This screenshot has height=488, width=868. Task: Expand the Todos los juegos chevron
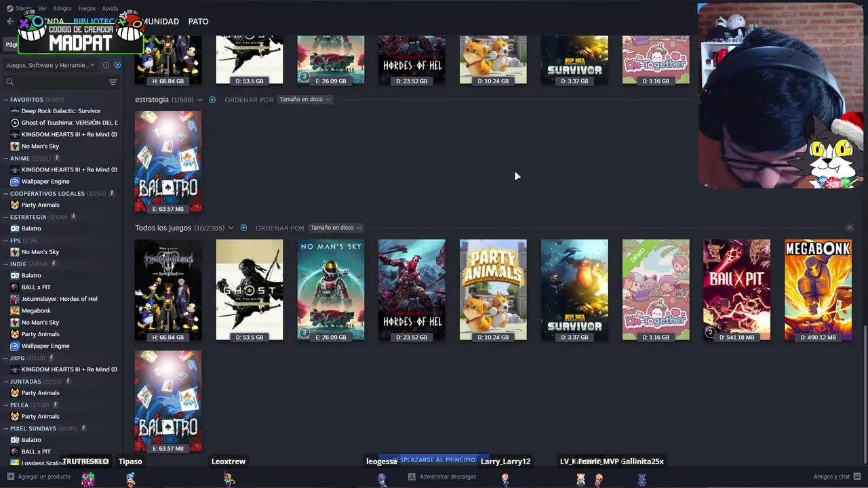click(231, 228)
